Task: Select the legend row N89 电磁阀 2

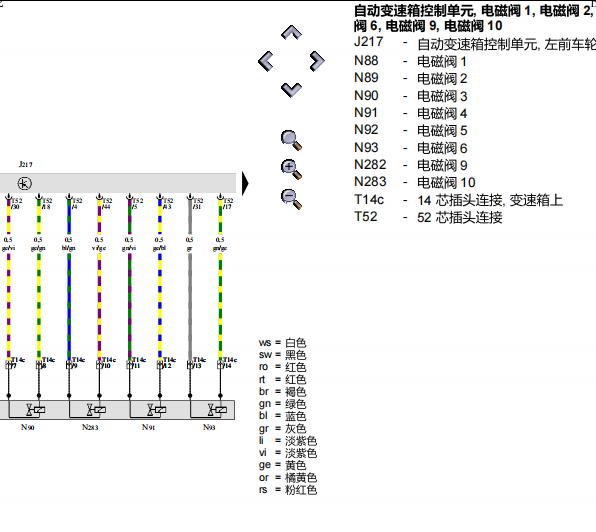Action: [410, 79]
